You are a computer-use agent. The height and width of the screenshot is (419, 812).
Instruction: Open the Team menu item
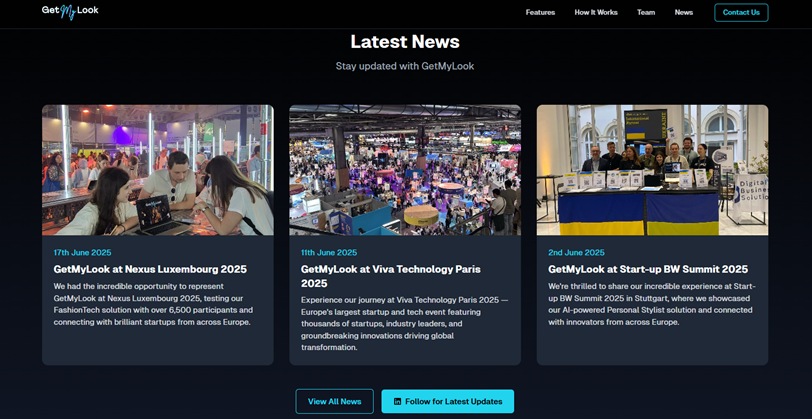(x=646, y=13)
